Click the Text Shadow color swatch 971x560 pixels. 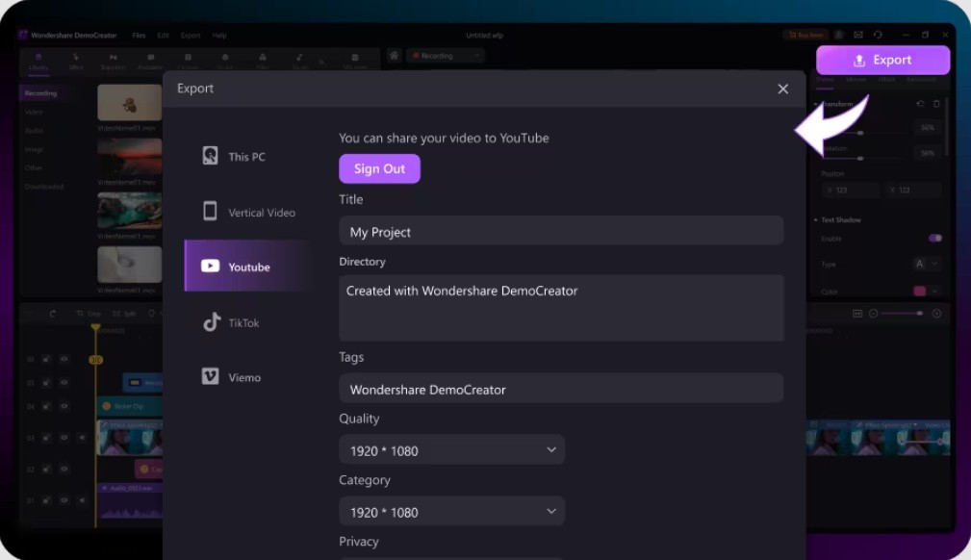pos(920,292)
